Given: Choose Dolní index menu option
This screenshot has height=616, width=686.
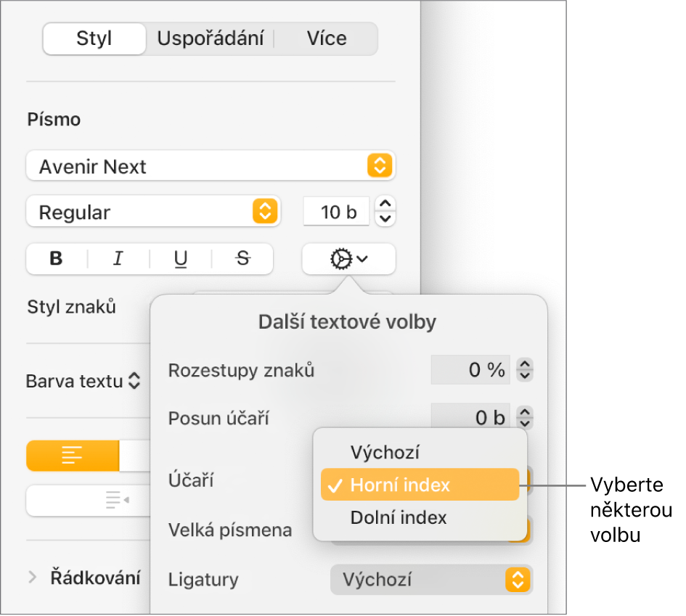Looking at the screenshot, I should [420, 517].
